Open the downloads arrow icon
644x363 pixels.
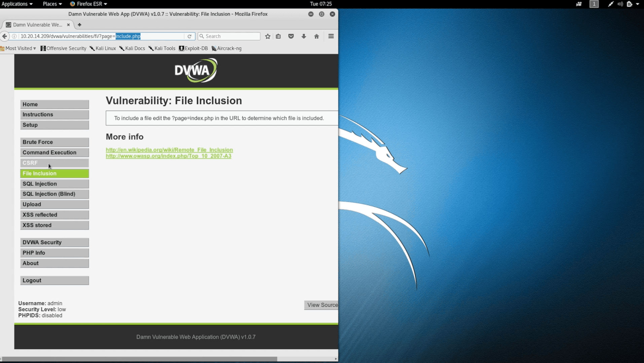click(304, 36)
